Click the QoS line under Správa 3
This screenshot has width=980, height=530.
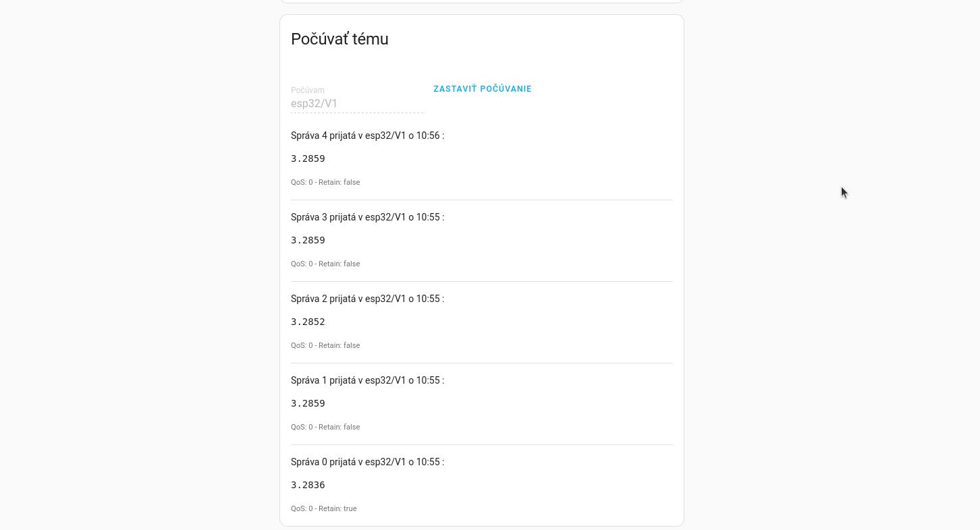325,264
